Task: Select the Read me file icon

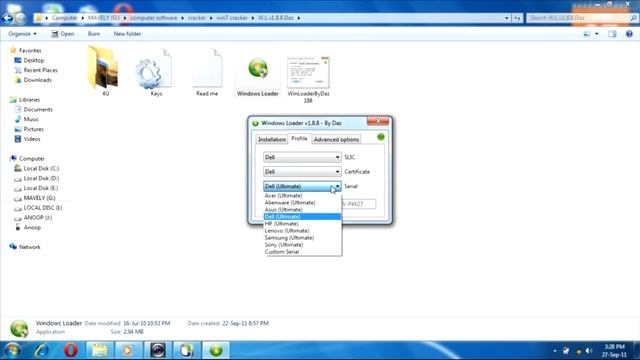Action: (207, 69)
